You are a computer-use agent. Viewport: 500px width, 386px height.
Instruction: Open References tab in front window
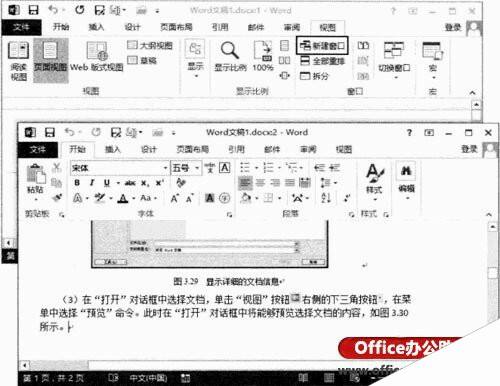[x=236, y=149]
